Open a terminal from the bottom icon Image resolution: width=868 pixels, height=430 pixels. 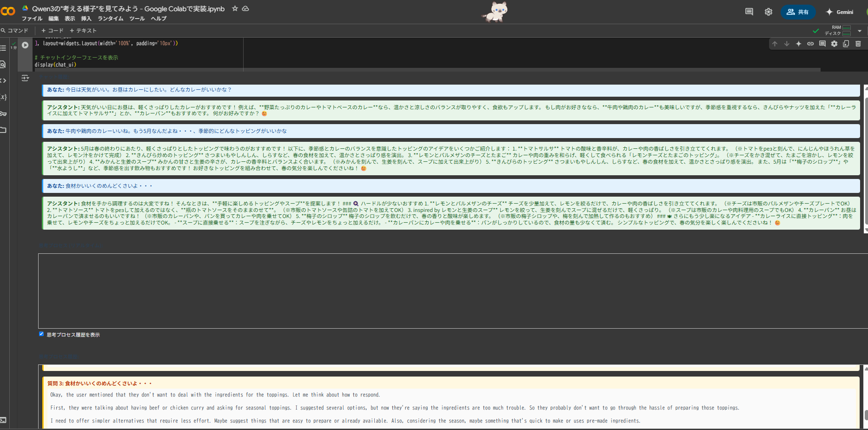(4, 420)
